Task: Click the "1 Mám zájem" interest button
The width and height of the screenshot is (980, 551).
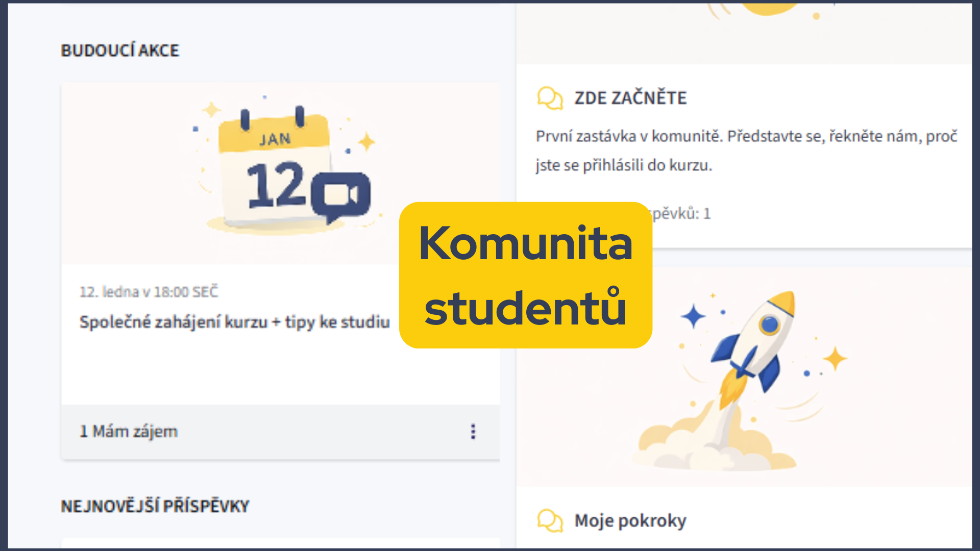Action: click(x=129, y=432)
